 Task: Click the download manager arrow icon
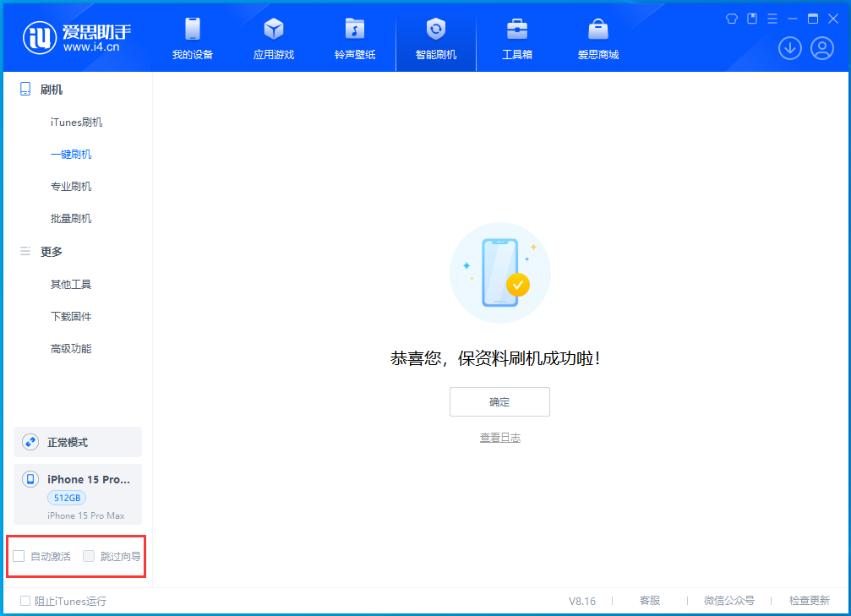(789, 48)
